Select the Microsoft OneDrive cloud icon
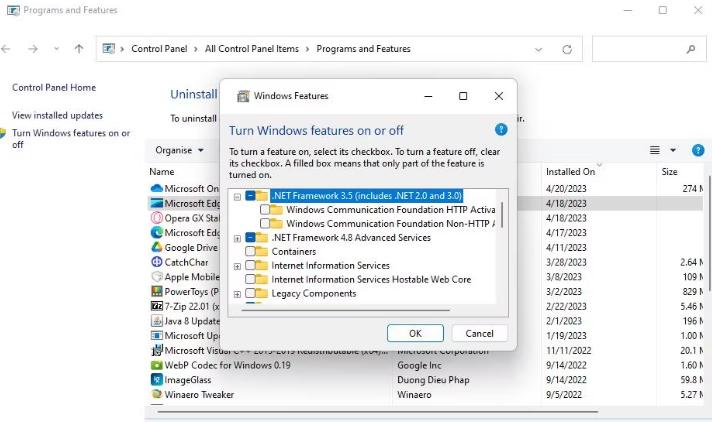 click(157, 188)
